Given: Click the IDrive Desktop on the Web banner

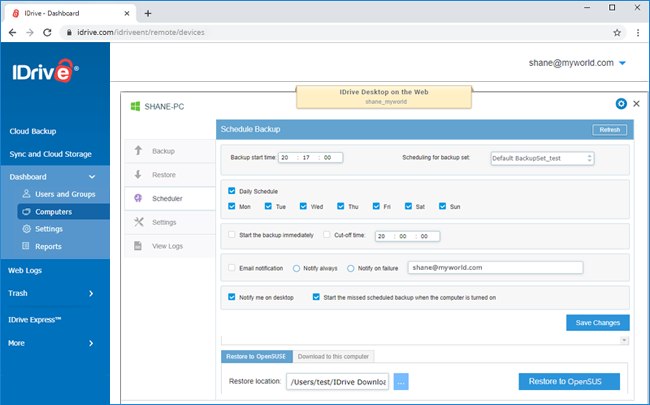Looking at the screenshot, I should [x=384, y=97].
